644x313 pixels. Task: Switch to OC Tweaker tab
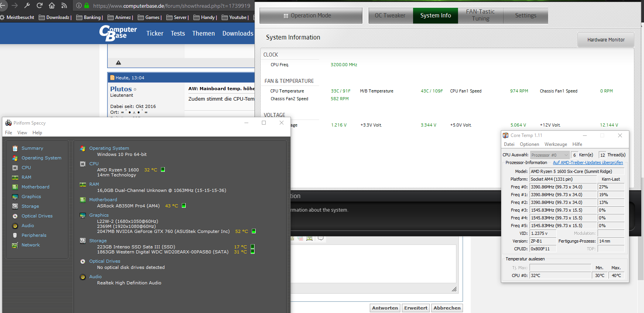click(390, 15)
